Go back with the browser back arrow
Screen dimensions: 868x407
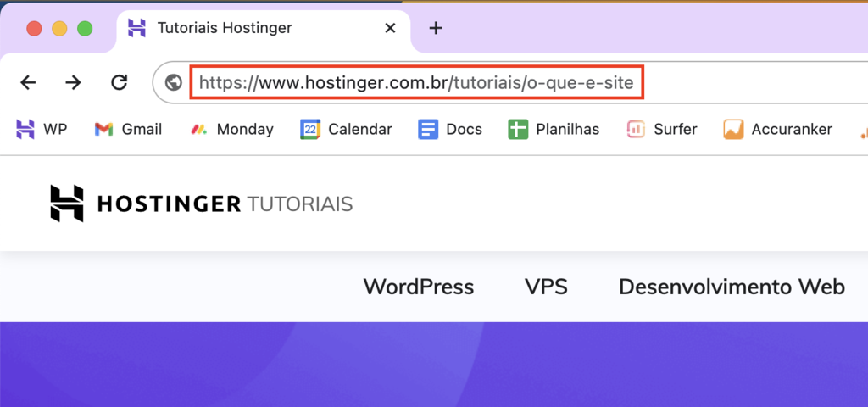(28, 83)
